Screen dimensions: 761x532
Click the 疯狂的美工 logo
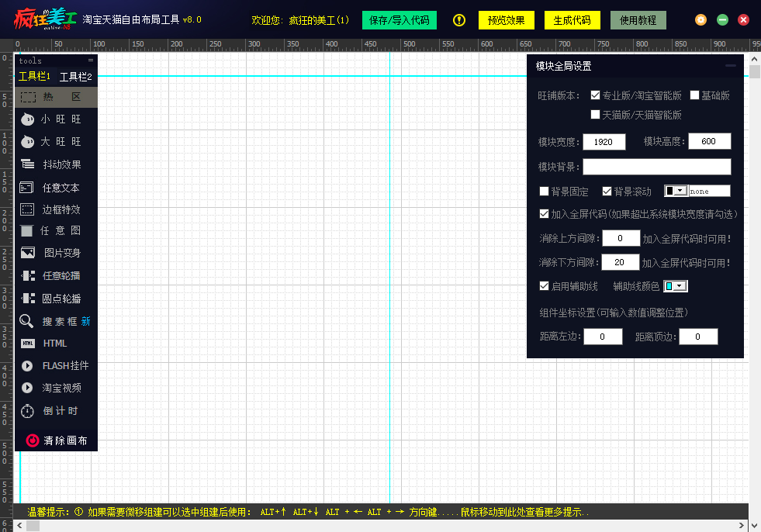tap(45, 19)
